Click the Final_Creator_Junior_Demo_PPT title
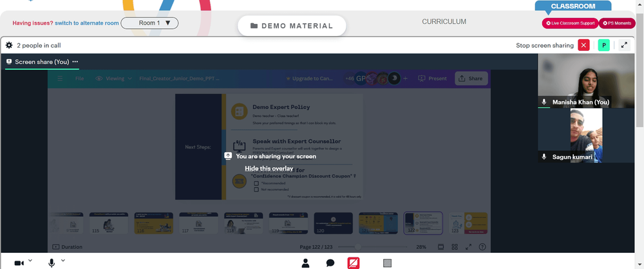Viewport: 644px width, 269px height. pos(179,79)
